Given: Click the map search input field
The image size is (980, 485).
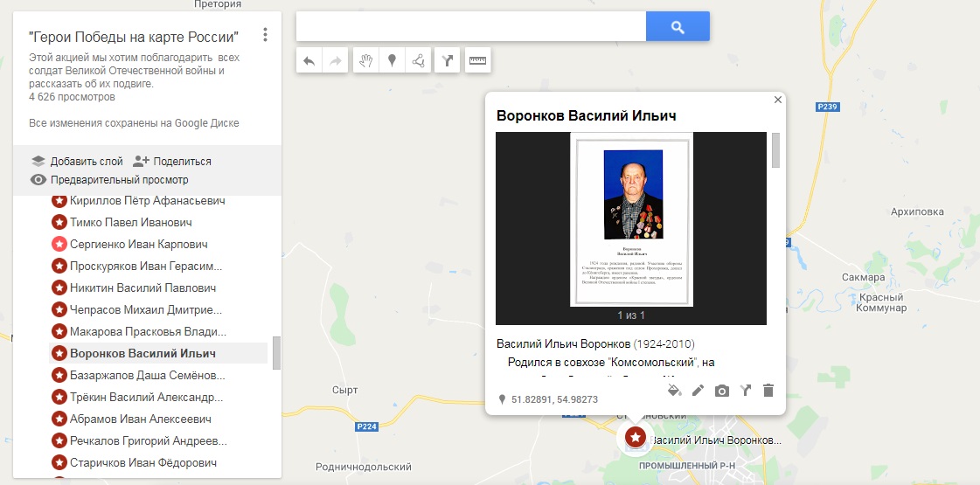Looking at the screenshot, I should (471, 26).
